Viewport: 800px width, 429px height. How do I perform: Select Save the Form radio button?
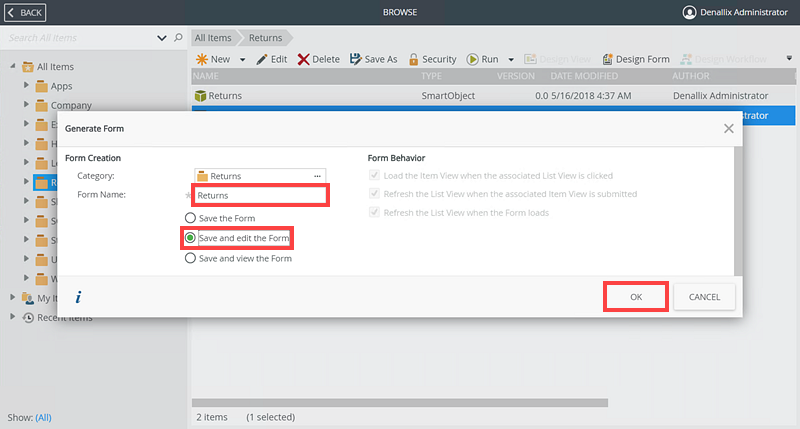190,218
